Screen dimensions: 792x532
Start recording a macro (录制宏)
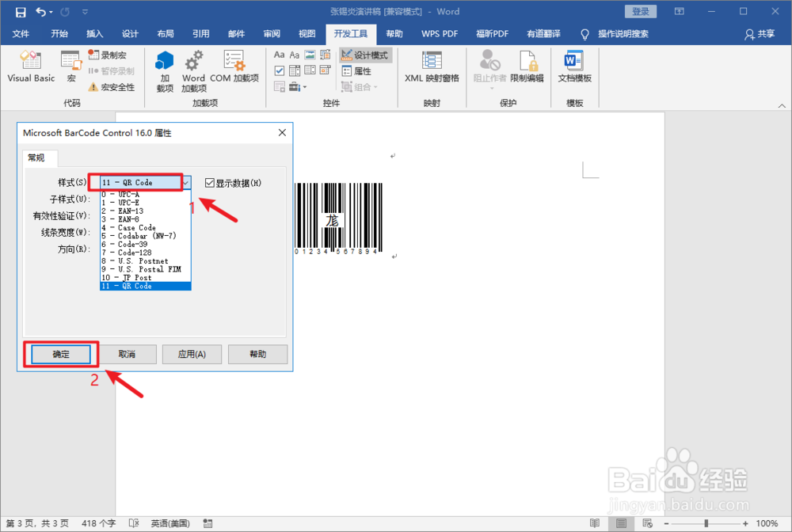tap(107, 55)
